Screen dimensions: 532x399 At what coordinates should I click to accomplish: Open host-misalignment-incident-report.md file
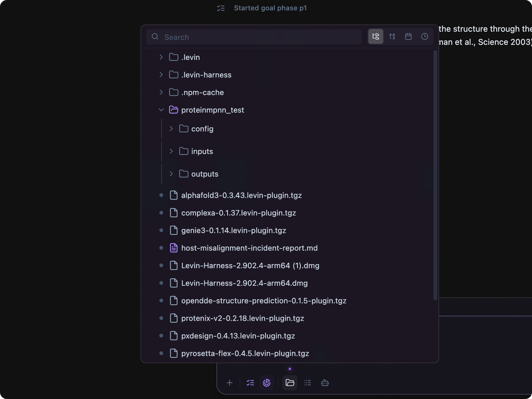tap(249, 248)
